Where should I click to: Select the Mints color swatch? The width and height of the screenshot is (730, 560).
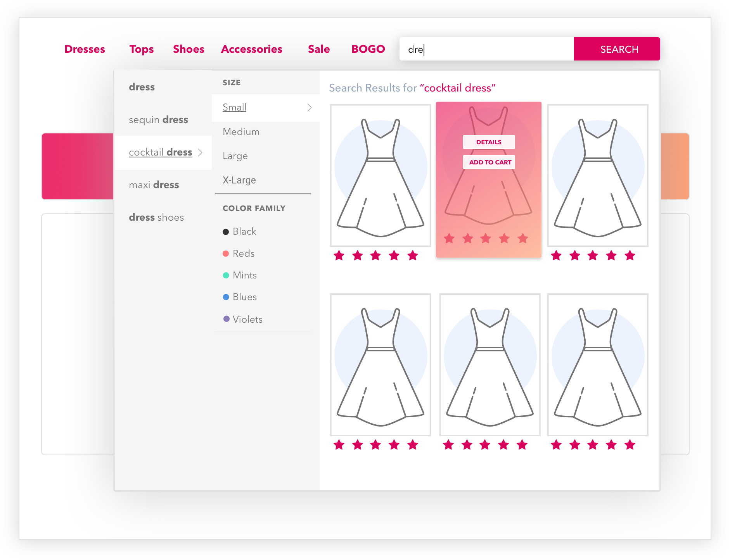click(x=226, y=275)
